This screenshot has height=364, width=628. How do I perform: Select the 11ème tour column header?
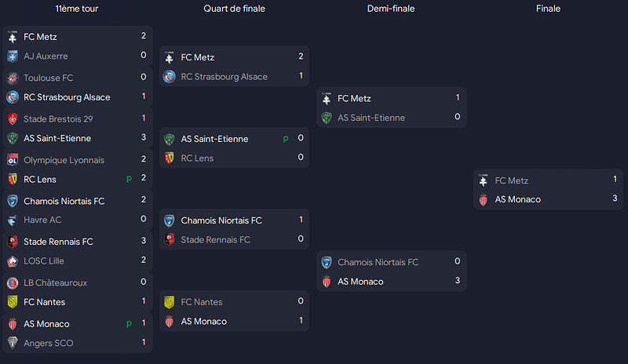tap(77, 9)
